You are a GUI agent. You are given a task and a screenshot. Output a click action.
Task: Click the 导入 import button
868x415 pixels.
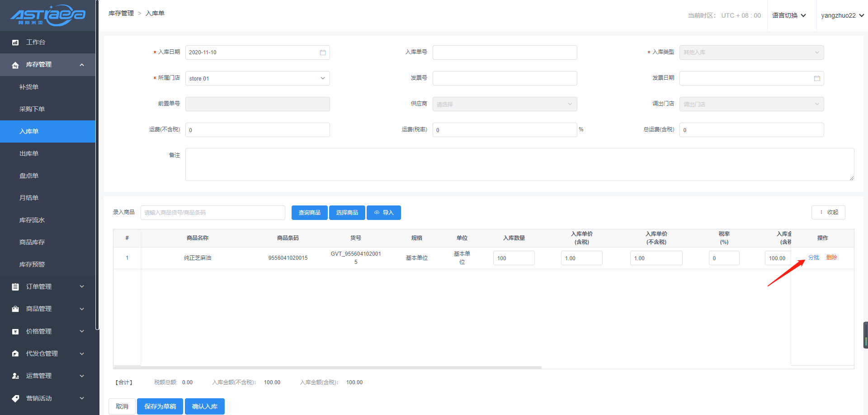(x=383, y=213)
